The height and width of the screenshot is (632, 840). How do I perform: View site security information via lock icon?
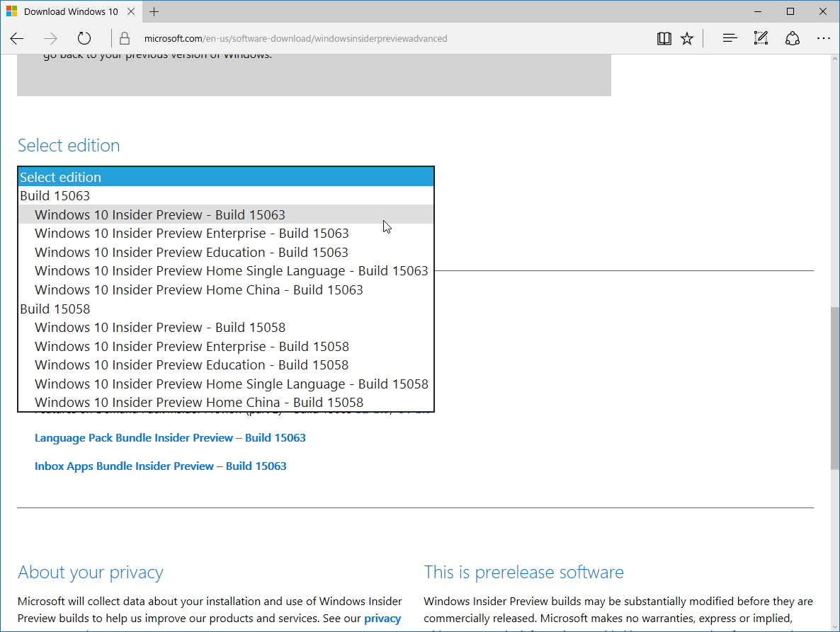point(125,38)
